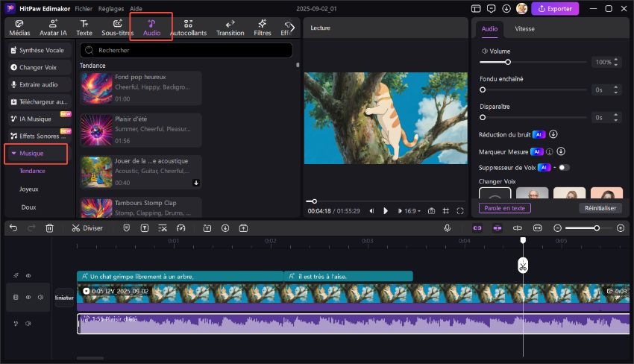Open the speed gauge tool in timeline toolbar

click(181, 228)
